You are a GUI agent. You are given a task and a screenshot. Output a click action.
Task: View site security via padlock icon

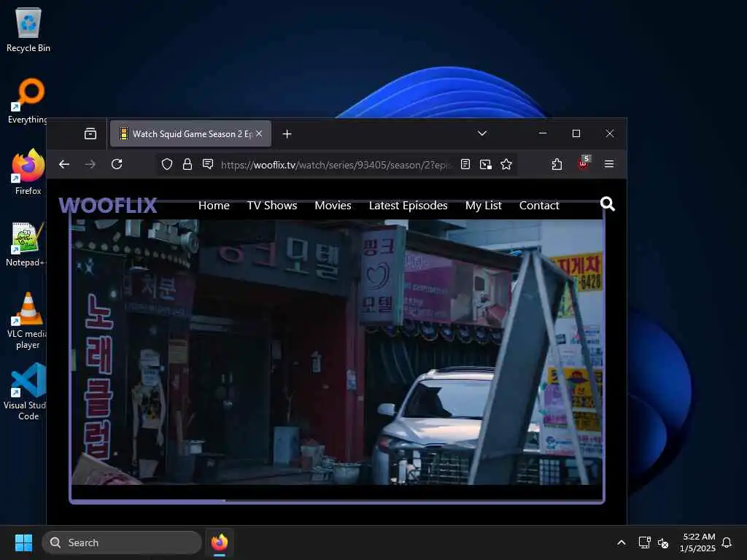click(187, 164)
